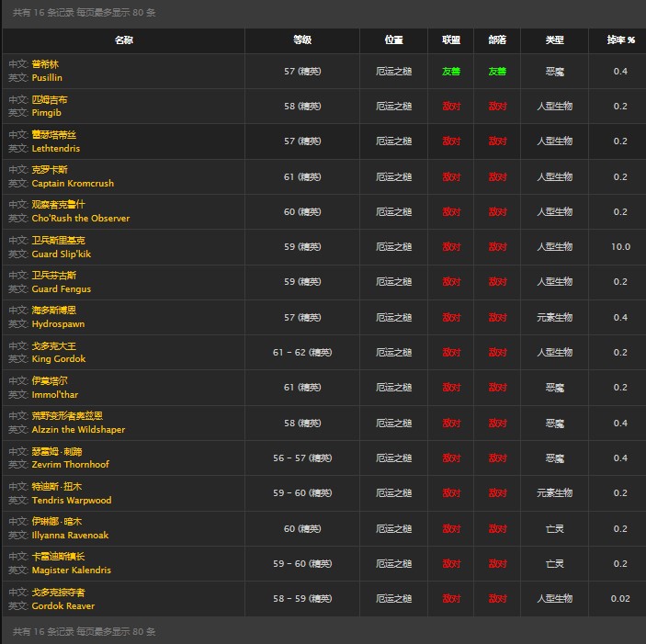Screen dimensions: 646x644
Task: Open Captain Kromcrush's entry
Action: pyautogui.click(x=73, y=184)
